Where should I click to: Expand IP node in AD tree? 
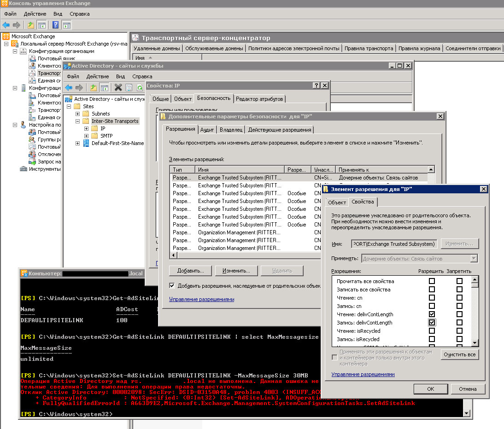86,128
